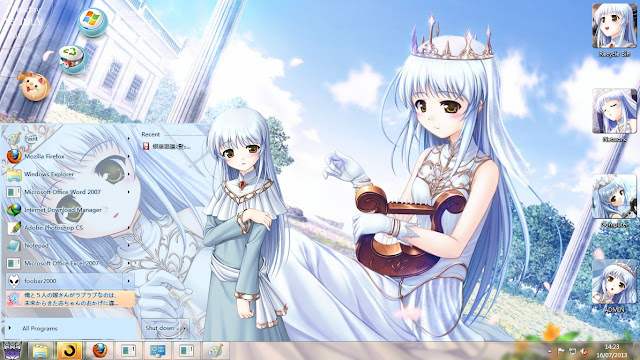Open the orange ring player taskbar icon
The height and width of the screenshot is (360, 640).
point(69,351)
